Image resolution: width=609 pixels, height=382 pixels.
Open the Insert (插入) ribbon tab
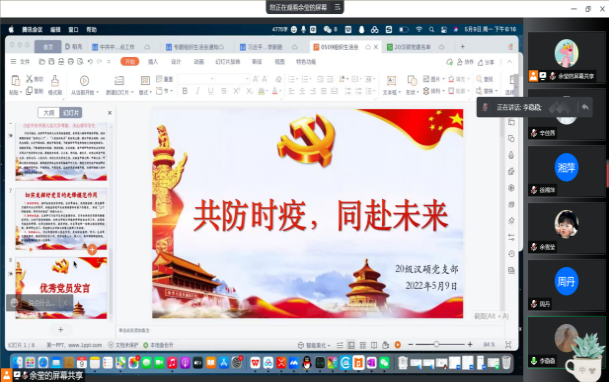(x=153, y=62)
